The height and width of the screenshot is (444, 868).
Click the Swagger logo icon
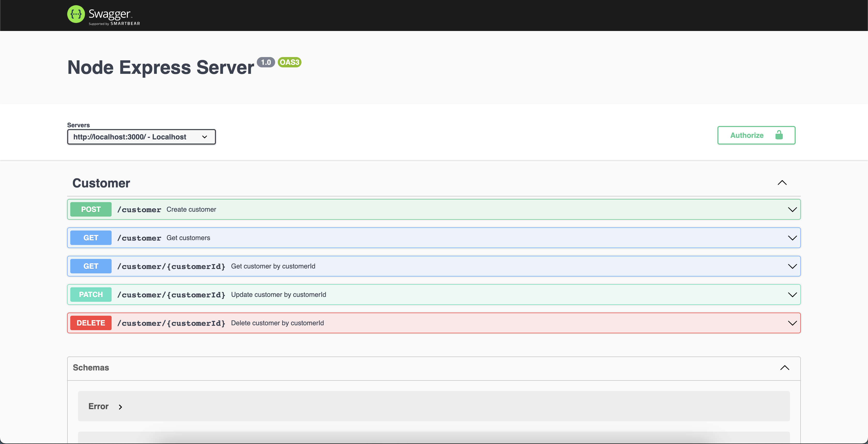(x=76, y=14)
